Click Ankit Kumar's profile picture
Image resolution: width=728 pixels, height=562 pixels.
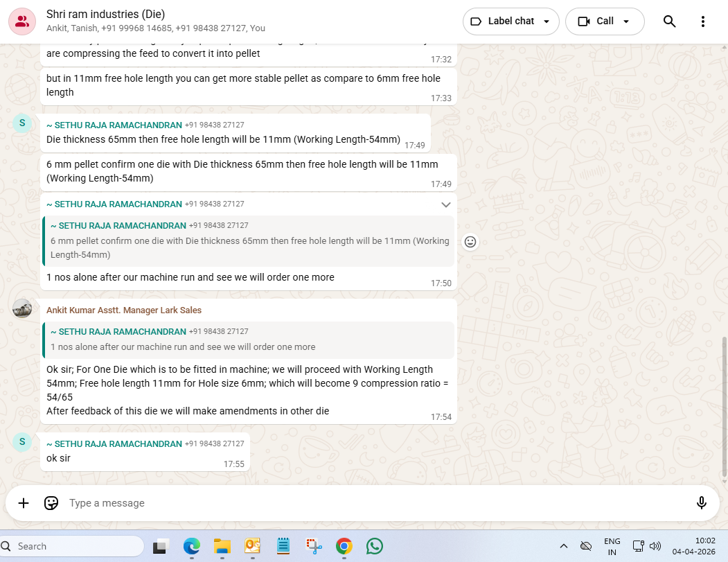tap(22, 309)
